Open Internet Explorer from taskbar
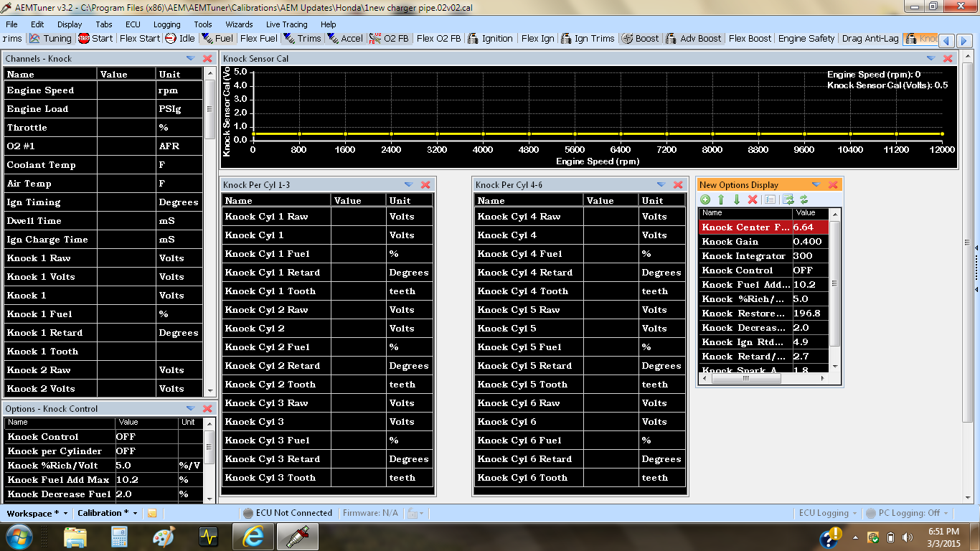 click(253, 536)
